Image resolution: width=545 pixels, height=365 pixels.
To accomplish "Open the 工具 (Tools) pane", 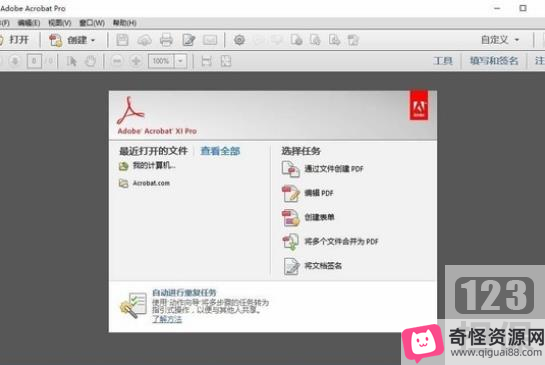I will 443,61.
